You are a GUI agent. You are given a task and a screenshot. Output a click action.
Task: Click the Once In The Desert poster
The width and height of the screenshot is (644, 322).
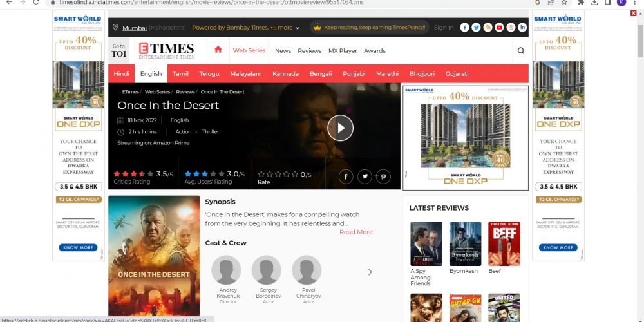tap(154, 256)
